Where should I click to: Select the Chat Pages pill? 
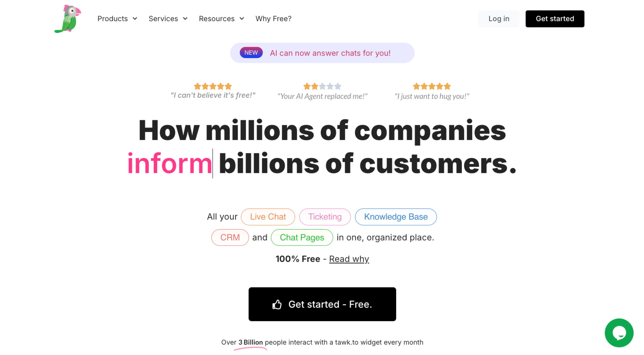(302, 237)
